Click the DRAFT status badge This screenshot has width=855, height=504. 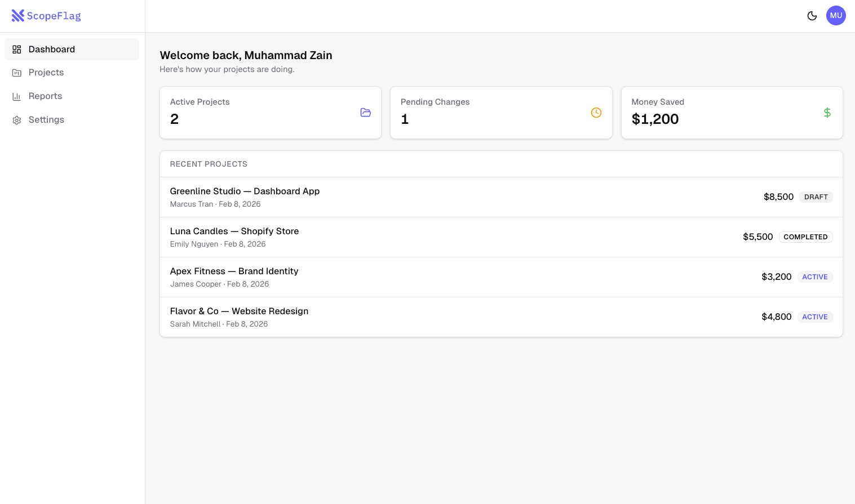(816, 197)
